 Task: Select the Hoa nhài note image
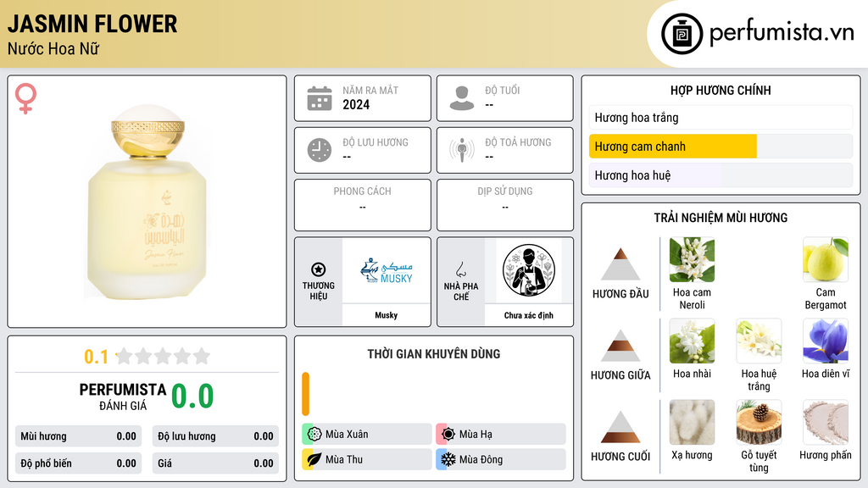tap(692, 341)
